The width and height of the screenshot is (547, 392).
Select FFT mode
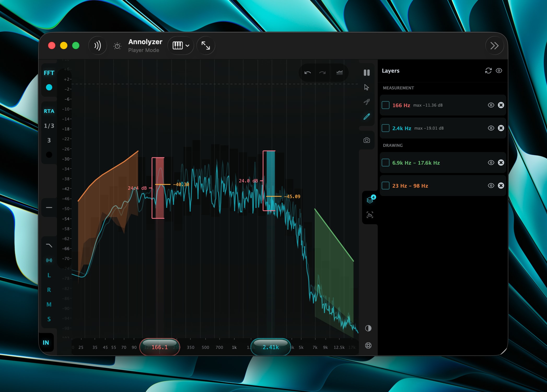[49, 73]
